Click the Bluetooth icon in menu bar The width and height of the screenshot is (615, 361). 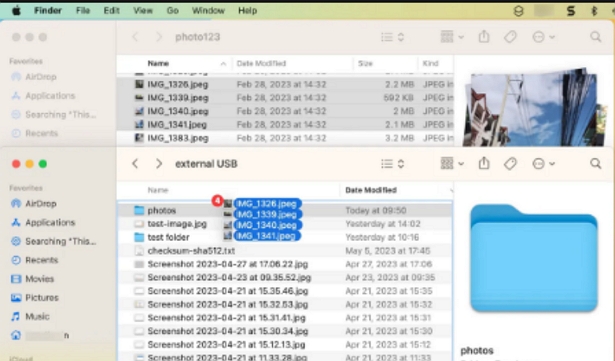(x=594, y=11)
